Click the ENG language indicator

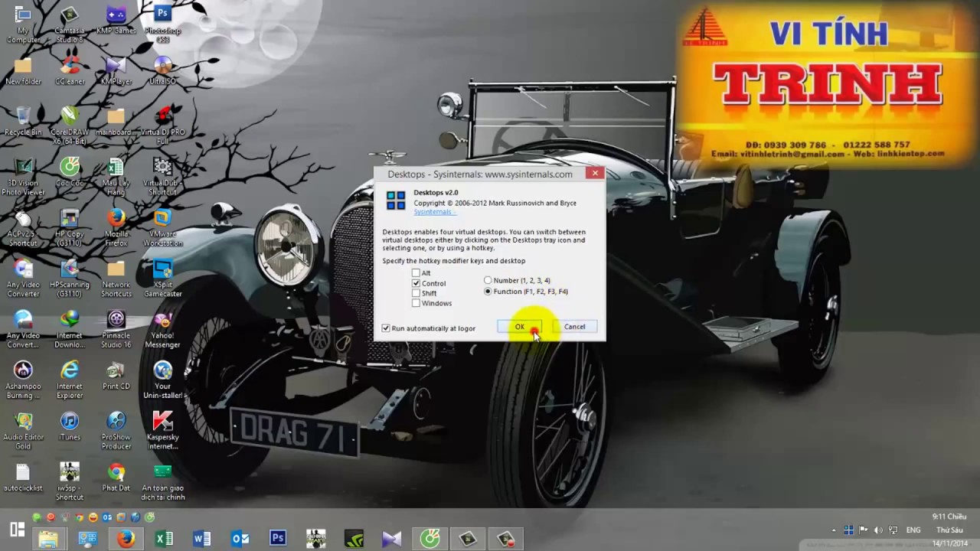pyautogui.click(x=913, y=530)
